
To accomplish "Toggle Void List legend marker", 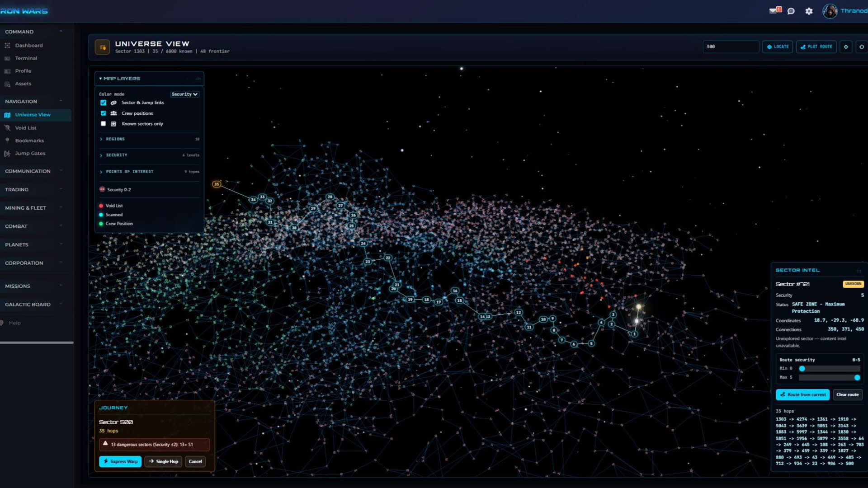I will [101, 206].
